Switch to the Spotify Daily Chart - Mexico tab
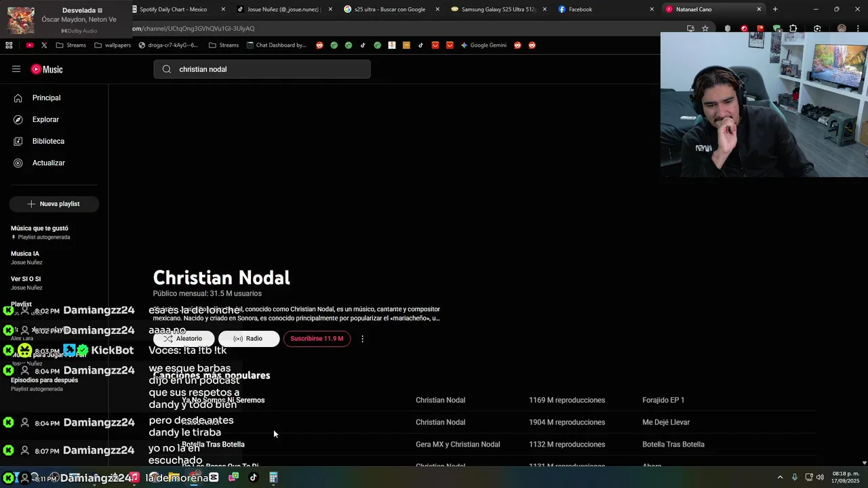The height and width of the screenshot is (488, 868). [178, 9]
